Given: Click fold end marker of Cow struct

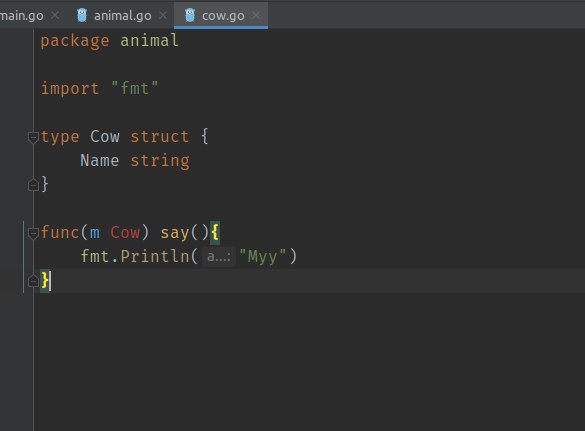Looking at the screenshot, I should click(x=33, y=185).
